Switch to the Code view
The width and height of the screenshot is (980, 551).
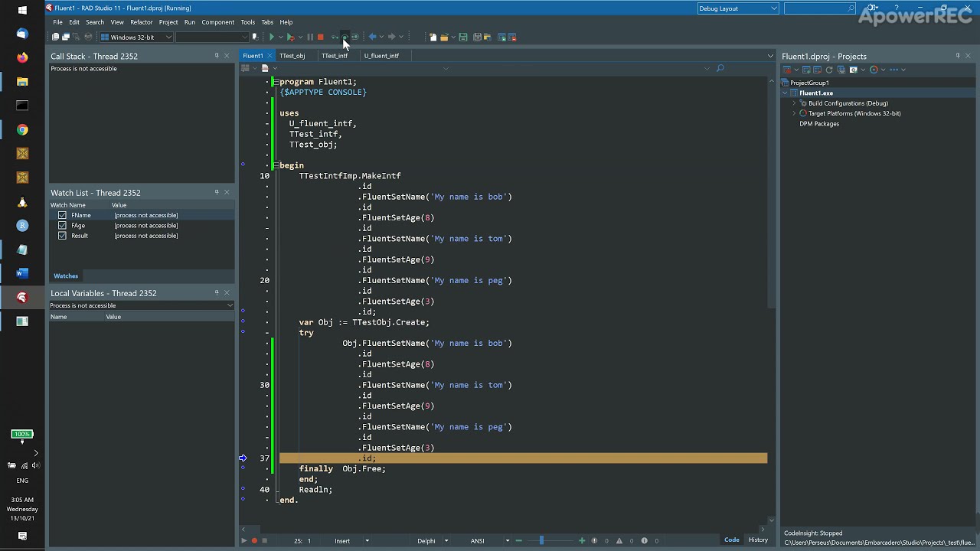(732, 540)
